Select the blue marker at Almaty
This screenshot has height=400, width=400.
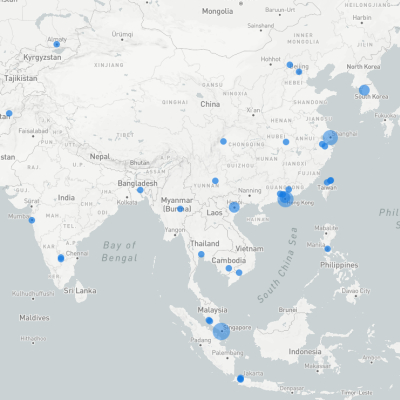coord(57,44)
